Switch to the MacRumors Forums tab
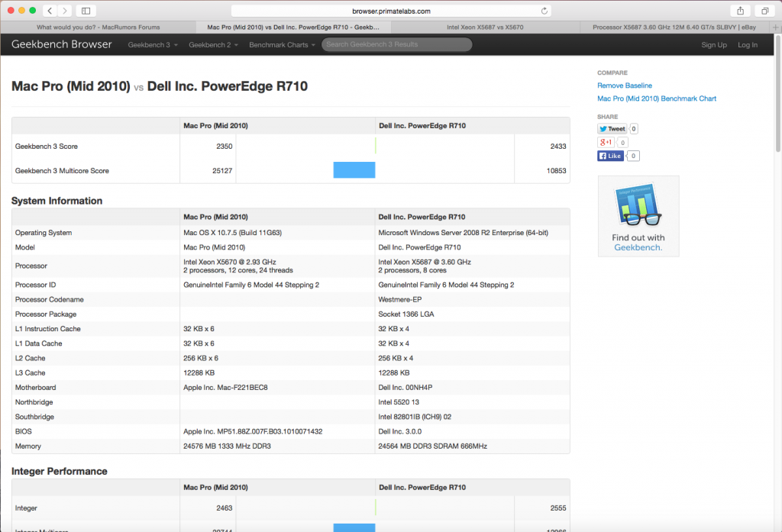This screenshot has width=782, height=532. [99, 27]
